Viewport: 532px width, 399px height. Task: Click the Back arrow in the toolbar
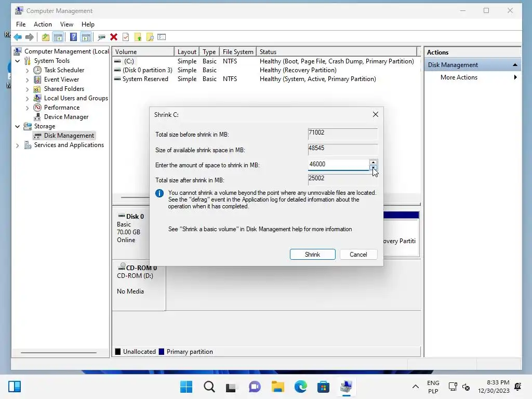point(18,37)
